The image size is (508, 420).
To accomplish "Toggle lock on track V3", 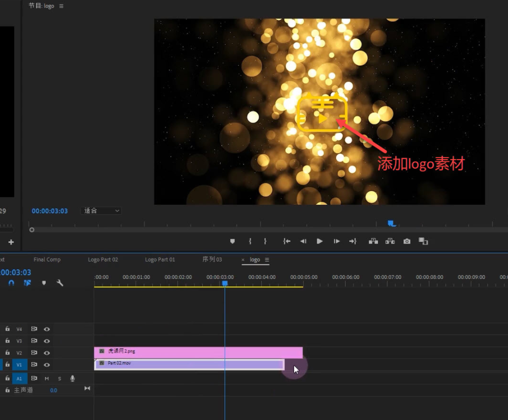I will pos(7,341).
